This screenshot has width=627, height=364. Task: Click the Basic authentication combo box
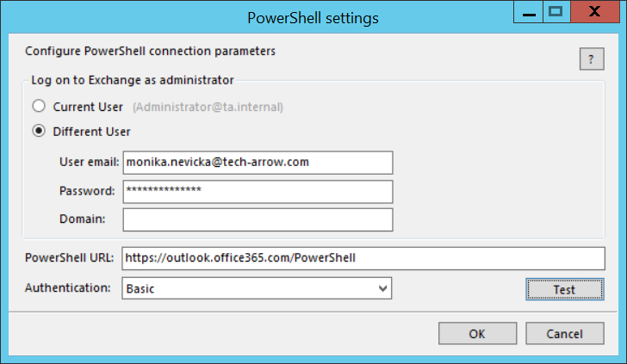[250, 289]
